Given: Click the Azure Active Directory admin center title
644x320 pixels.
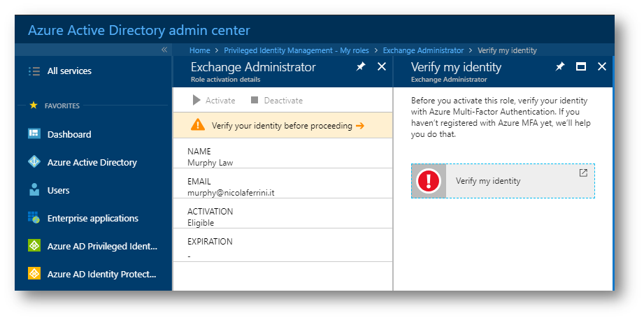Looking at the screenshot, I should [139, 30].
